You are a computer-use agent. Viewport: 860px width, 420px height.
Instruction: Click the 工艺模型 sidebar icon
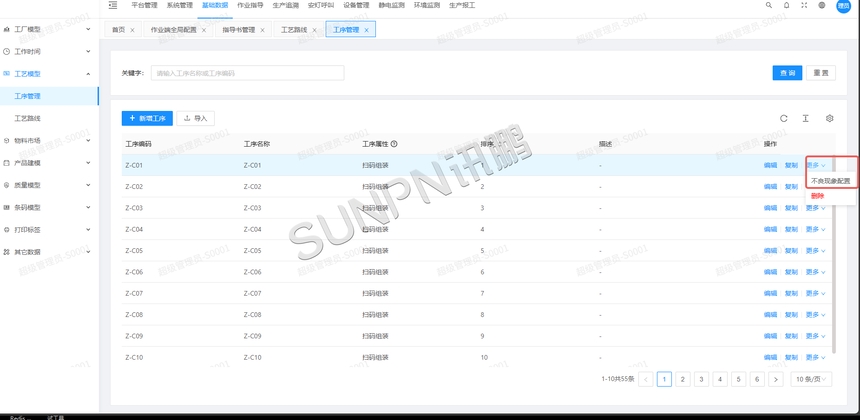click(7, 73)
